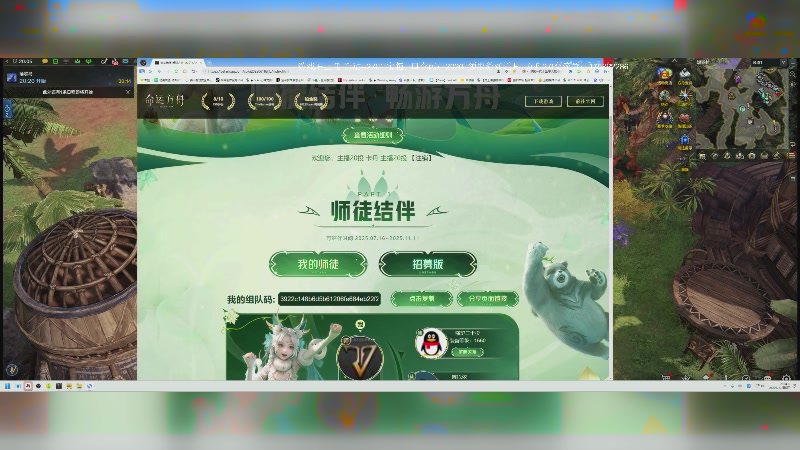Viewport: 800px width, 450px height.
Task: Click the share button beside 点击复制
Action: click(x=487, y=298)
